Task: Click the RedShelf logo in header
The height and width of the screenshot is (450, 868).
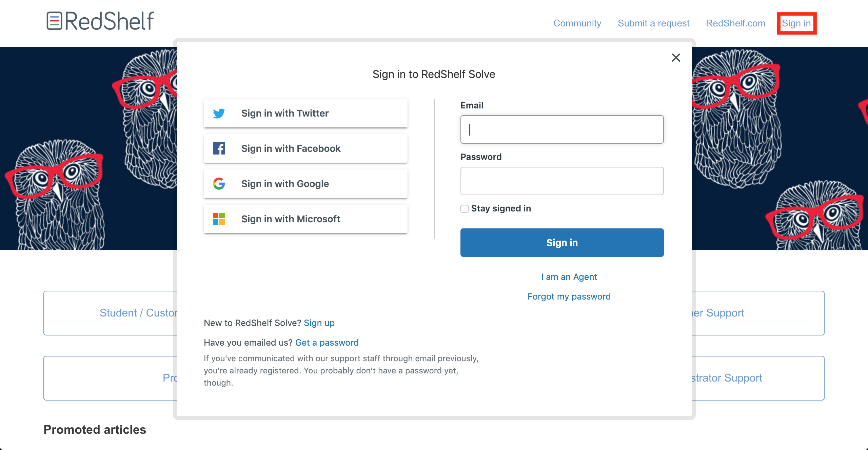Action: (x=100, y=21)
